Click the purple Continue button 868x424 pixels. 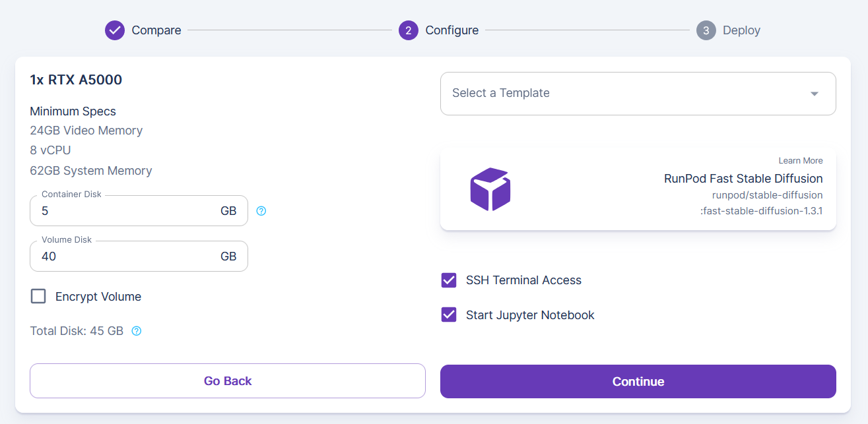pyautogui.click(x=638, y=381)
